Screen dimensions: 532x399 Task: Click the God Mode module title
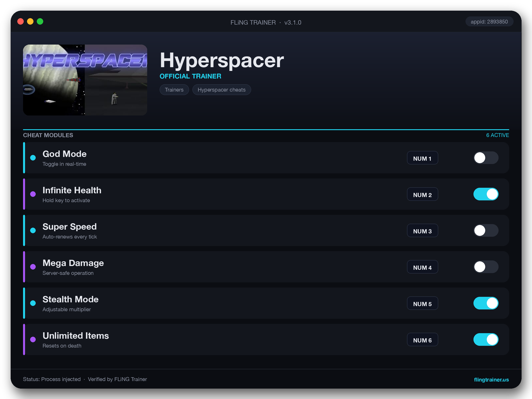coord(65,154)
